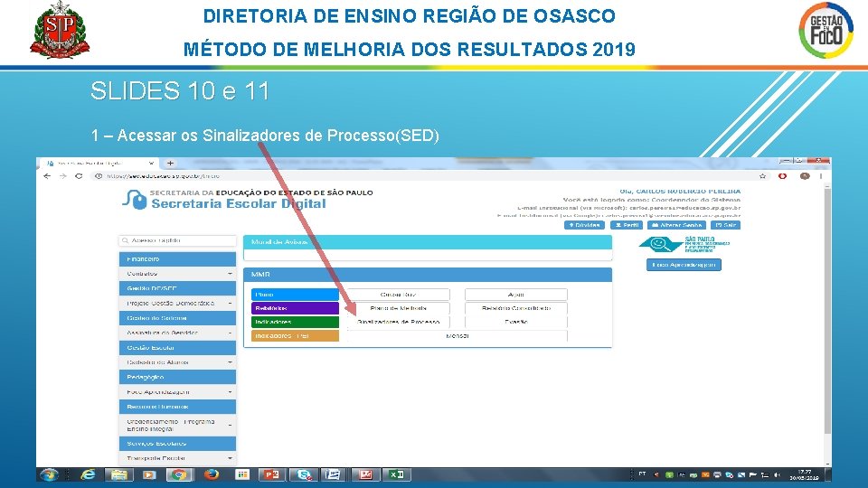Expand Credenciamento Programa Ensino Integral item
868x488 pixels.
[x=177, y=425]
